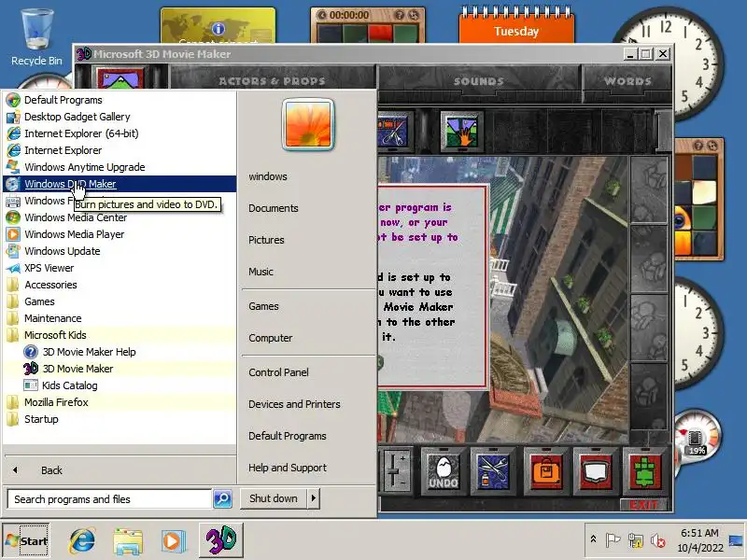Click the EXIT label in Movie Maker
Viewport: 747px width, 560px height.
644,505
